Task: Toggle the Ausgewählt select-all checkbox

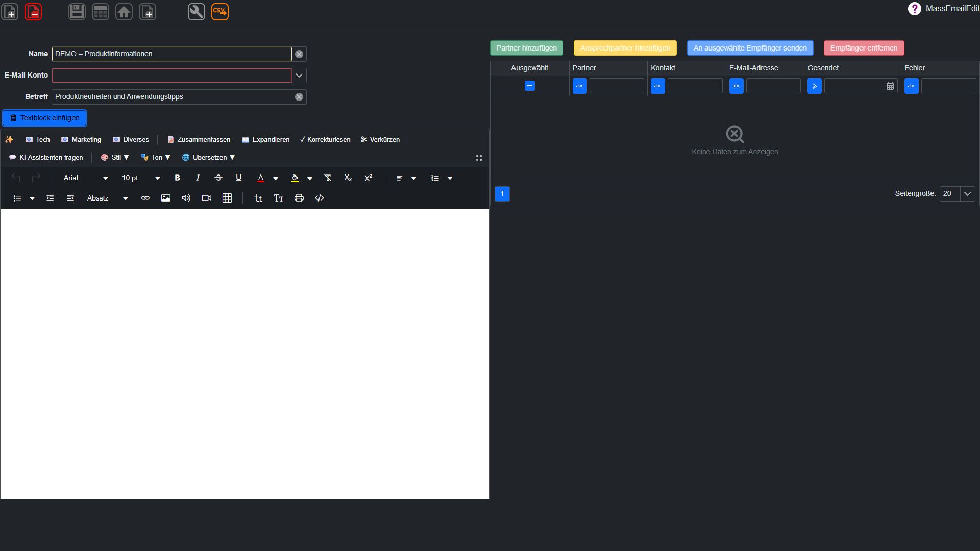Action: point(530,86)
